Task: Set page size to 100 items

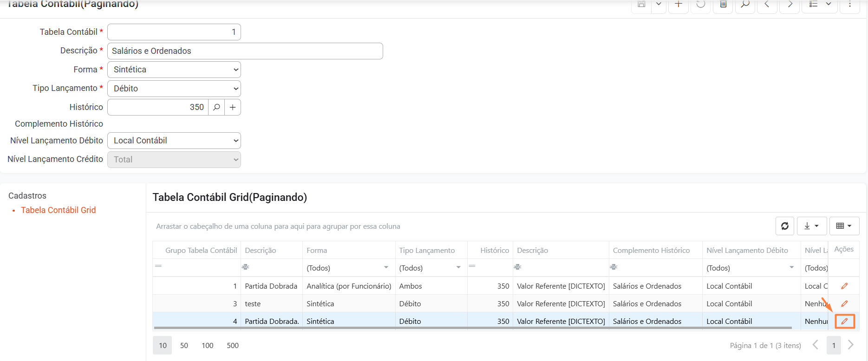Action: (207, 346)
